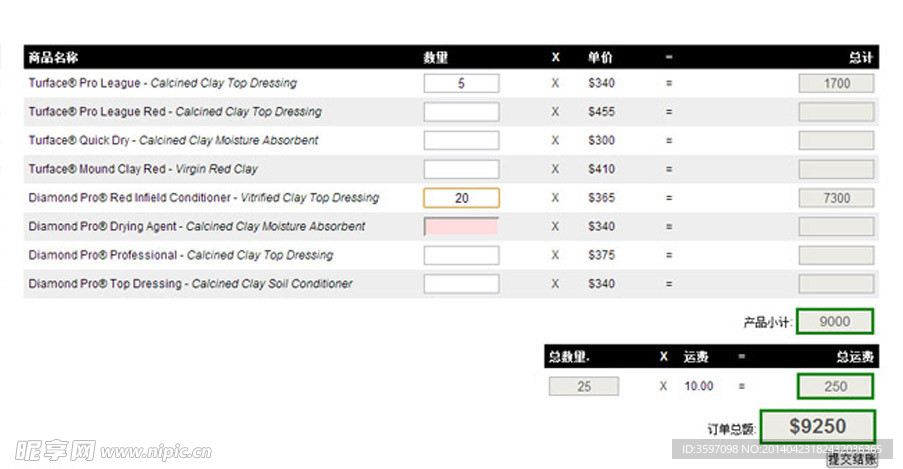Click quantity field for Turface Mound Clay Red
Screen dimensions: 903x469
[461, 169]
